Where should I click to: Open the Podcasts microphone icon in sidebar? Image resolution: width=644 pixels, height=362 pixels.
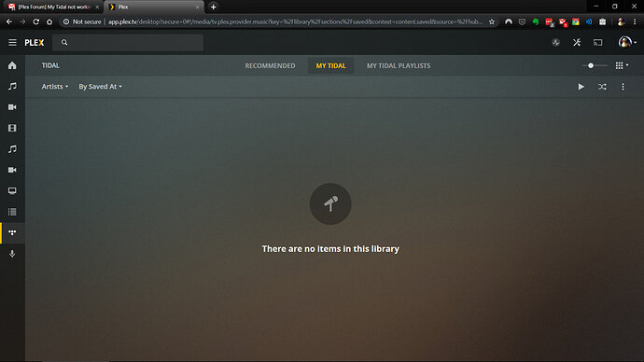12,254
